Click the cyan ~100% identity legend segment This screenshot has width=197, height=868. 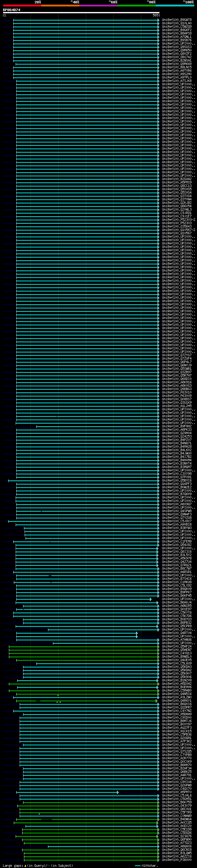[x=175, y=6]
